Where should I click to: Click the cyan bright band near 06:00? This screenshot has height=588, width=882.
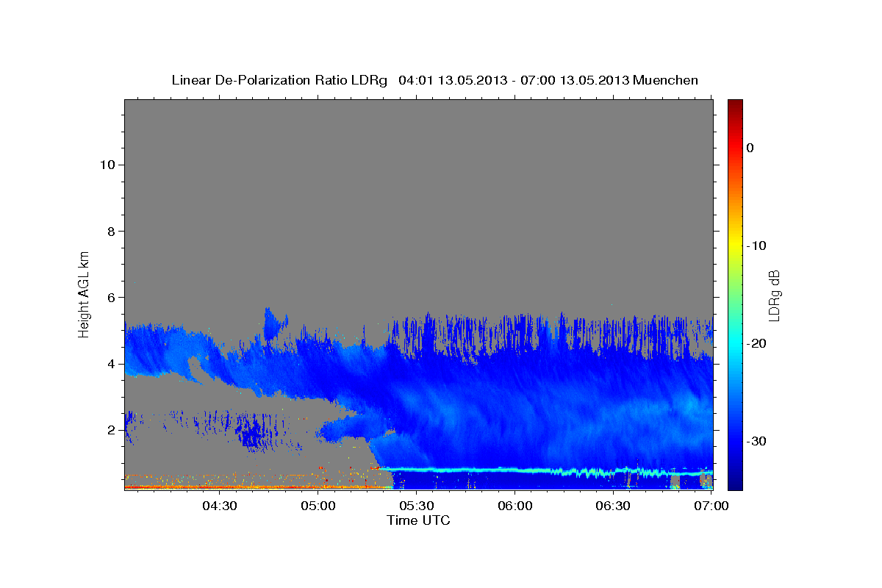(514, 470)
